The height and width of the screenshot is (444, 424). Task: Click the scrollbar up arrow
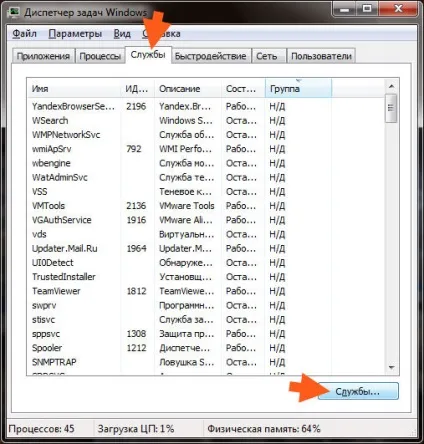(x=392, y=87)
